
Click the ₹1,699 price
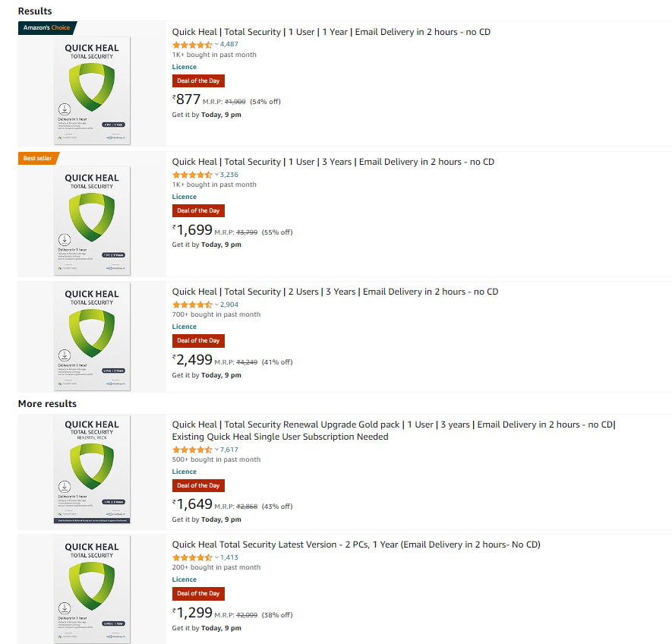click(x=194, y=230)
